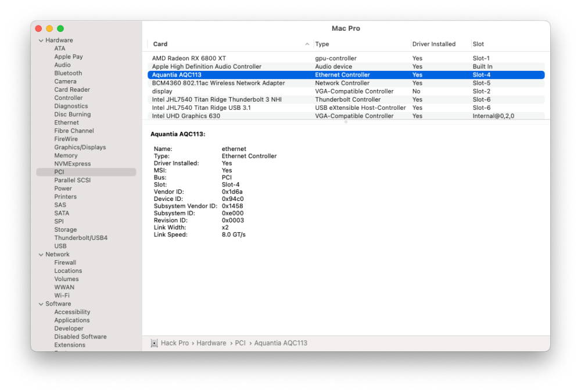
Task: Click the green zoom window button
Action: (60, 28)
